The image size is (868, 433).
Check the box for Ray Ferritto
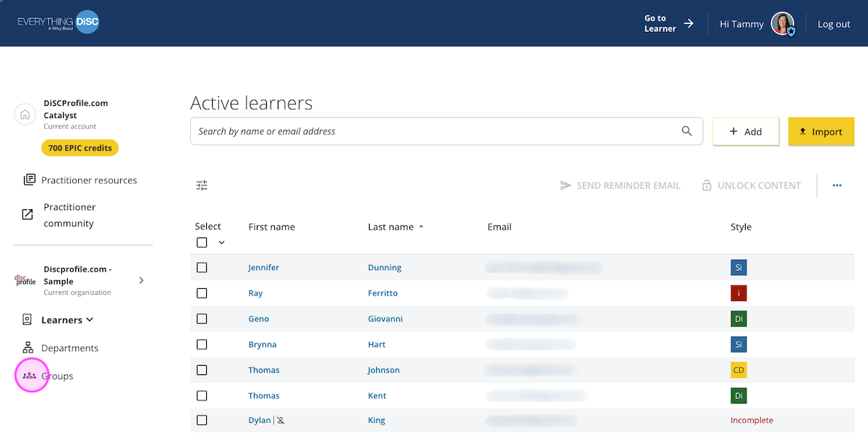[x=202, y=293]
